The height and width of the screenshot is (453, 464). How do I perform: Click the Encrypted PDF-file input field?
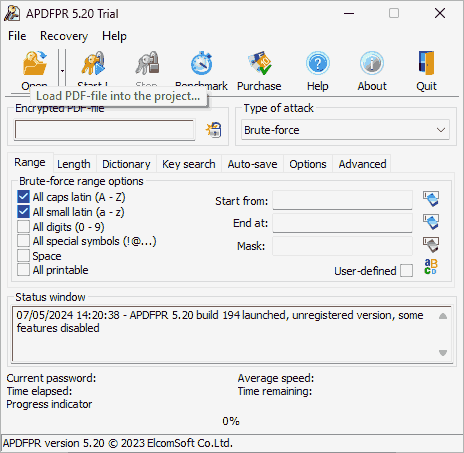click(105, 130)
